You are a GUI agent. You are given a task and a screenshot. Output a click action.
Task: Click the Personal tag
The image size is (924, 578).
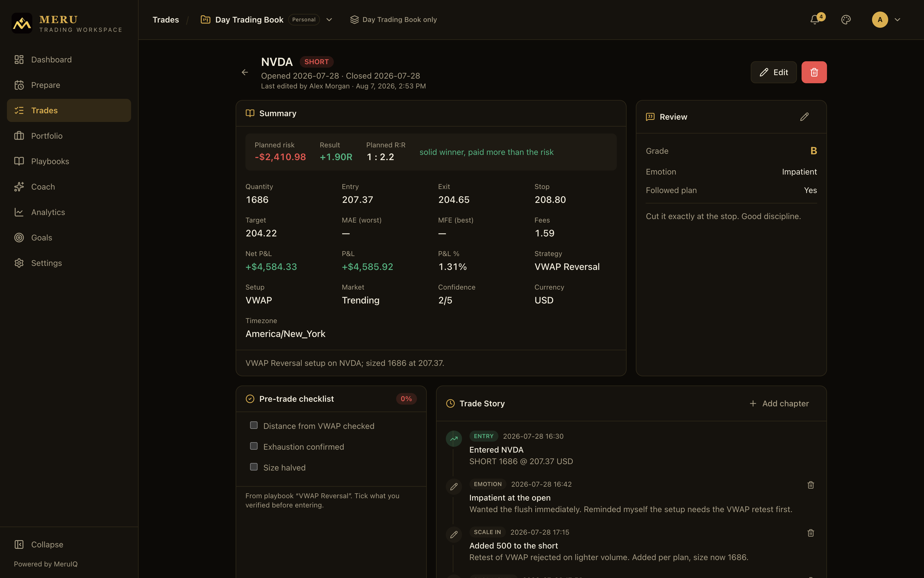click(x=304, y=19)
